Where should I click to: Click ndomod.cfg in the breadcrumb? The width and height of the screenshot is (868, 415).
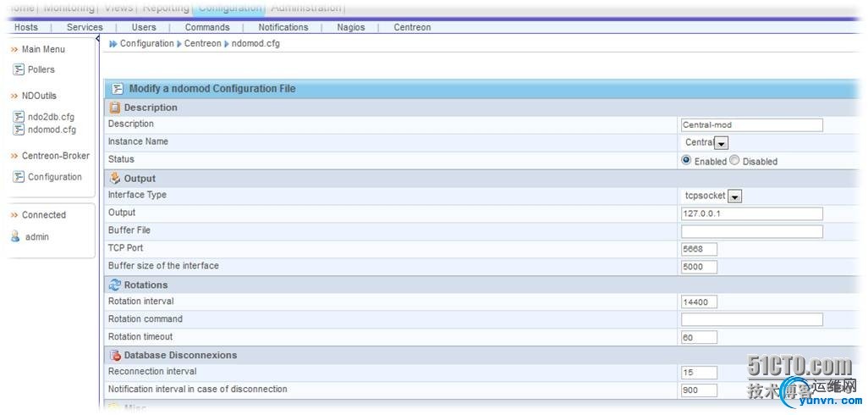tap(255, 43)
